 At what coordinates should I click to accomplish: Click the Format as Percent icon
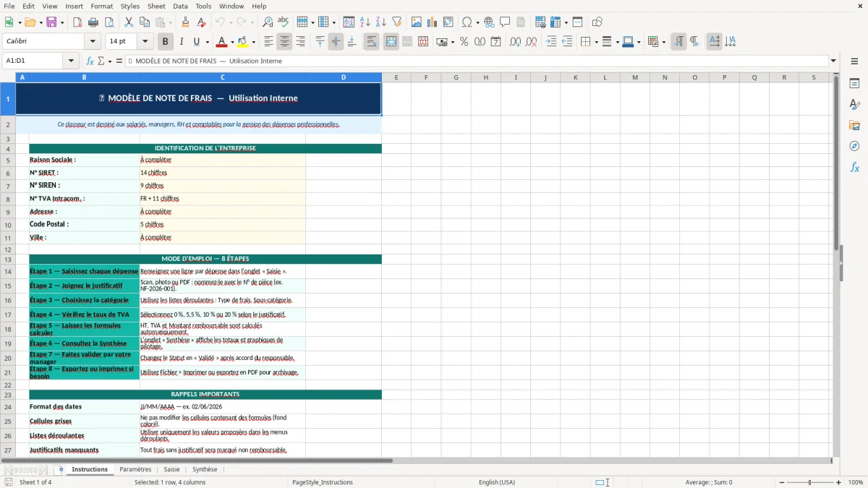click(x=464, y=42)
